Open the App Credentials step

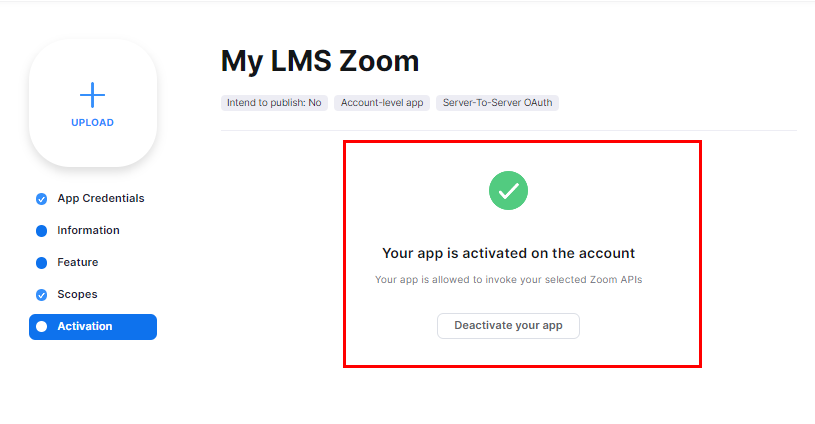(101, 198)
